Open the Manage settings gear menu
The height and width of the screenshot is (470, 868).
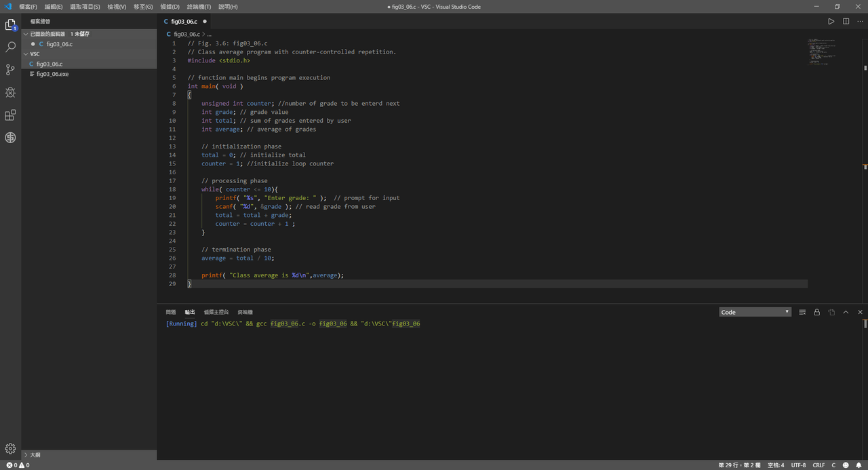[x=10, y=448]
